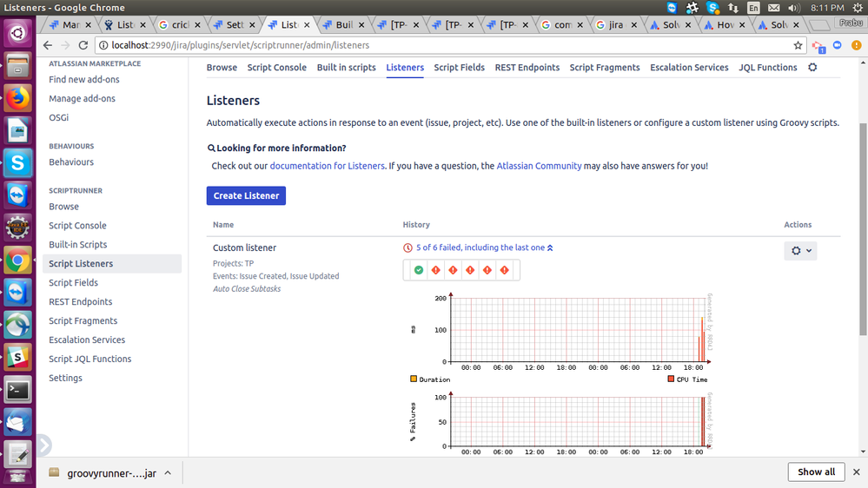This screenshot has height=488, width=868.
Task: Open the Ubuntu dash search icon
Action: (x=17, y=33)
